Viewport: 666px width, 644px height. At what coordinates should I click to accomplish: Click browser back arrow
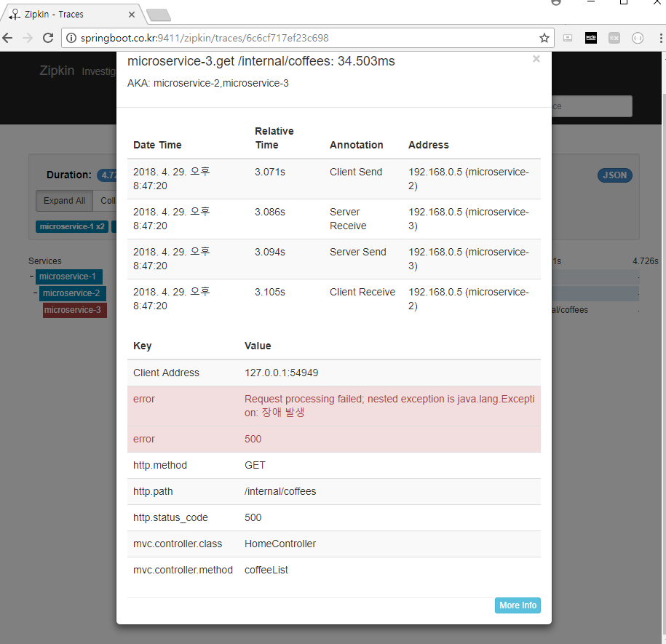tap(8, 39)
